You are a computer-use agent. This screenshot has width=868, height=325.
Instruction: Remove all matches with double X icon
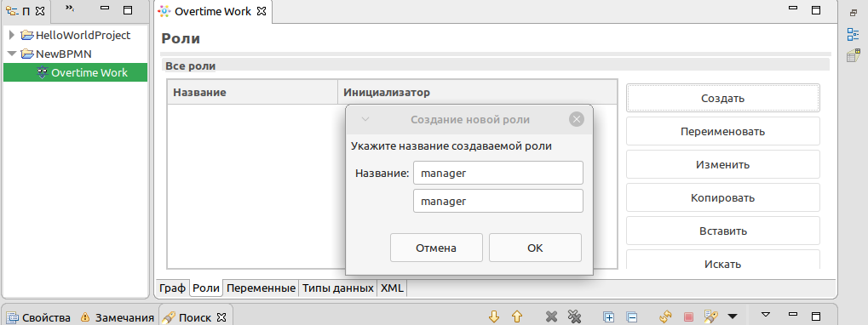(575, 316)
